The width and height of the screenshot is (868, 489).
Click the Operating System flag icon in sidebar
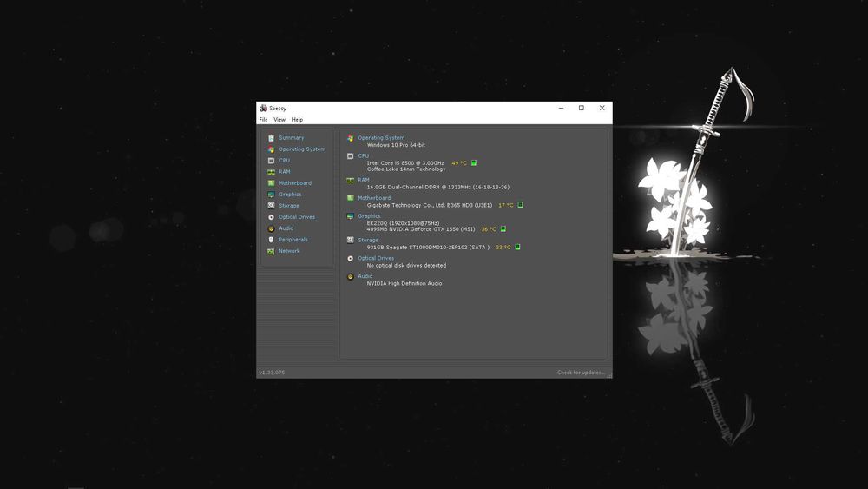pos(271,149)
